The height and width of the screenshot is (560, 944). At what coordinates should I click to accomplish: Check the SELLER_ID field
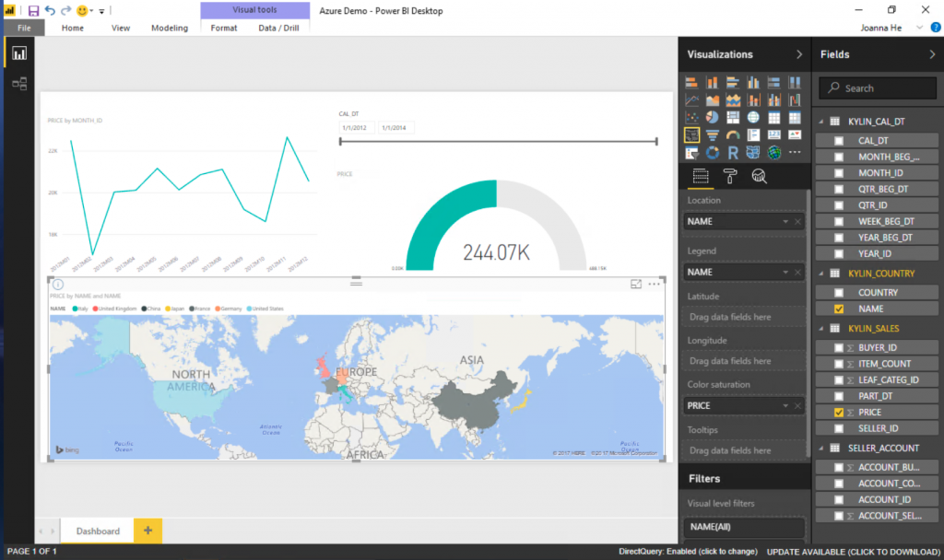[x=839, y=429]
